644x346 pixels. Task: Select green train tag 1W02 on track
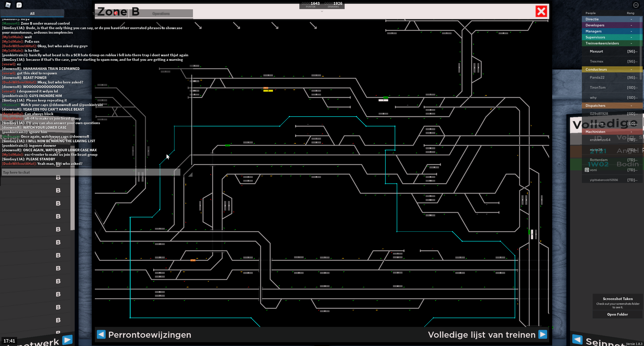pos(227,145)
